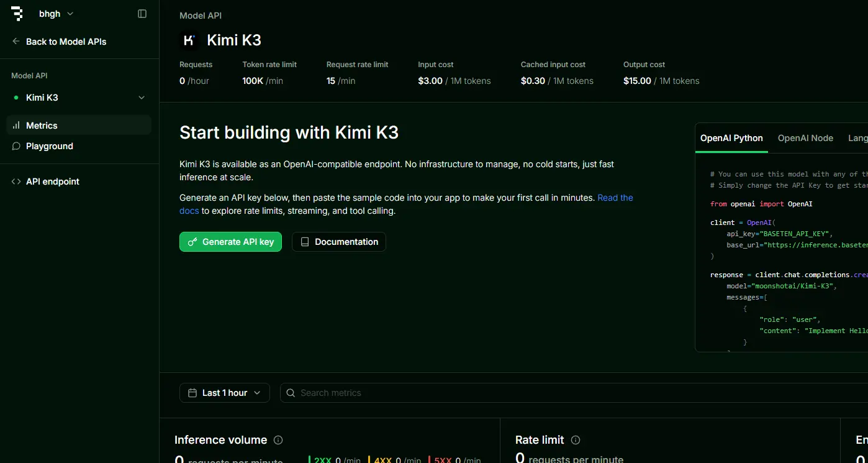Click the 15 /min request rate limit value
Viewport: 868px width, 463px height.
pyautogui.click(x=341, y=81)
